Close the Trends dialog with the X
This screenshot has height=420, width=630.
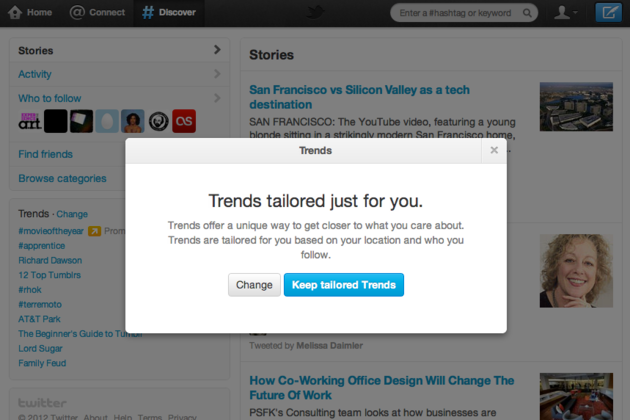tap(493, 150)
